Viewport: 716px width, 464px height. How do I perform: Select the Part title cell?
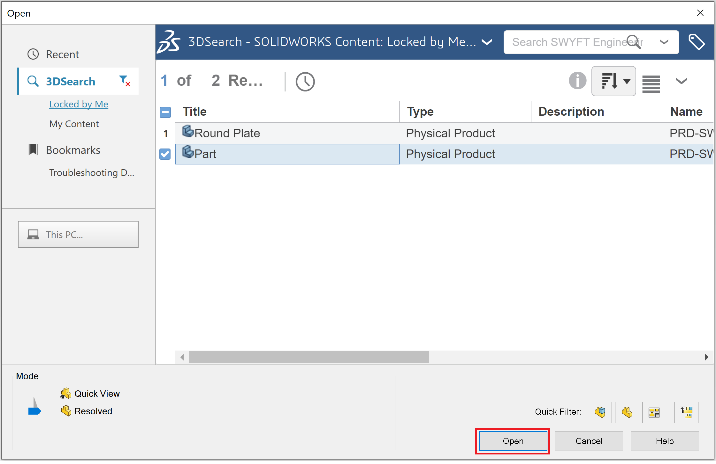pyautogui.click(x=287, y=154)
